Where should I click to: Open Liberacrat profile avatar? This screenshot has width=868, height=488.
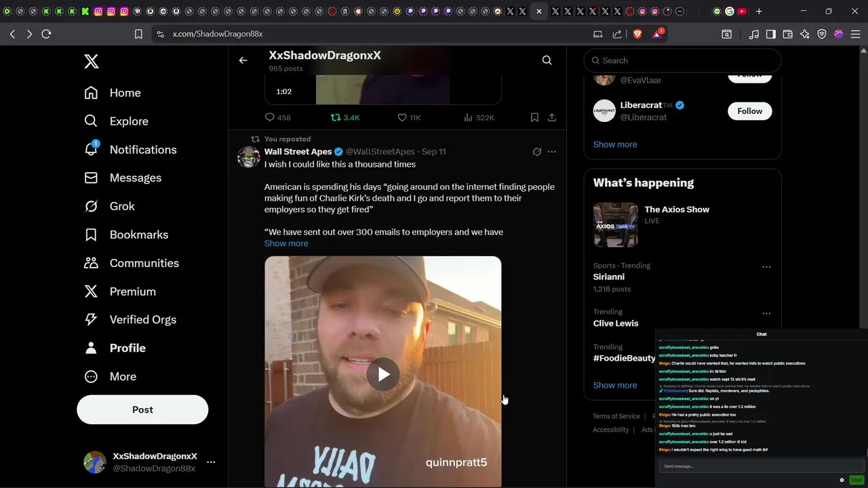click(x=604, y=110)
